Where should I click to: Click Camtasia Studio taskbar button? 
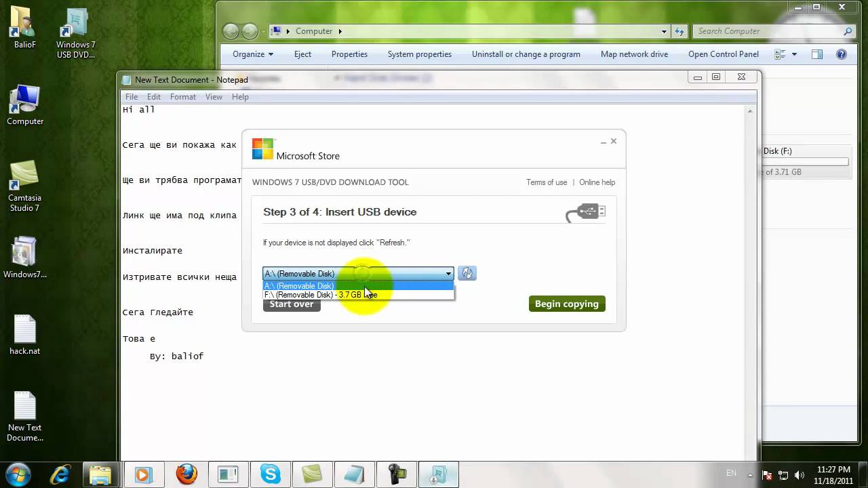pyautogui.click(x=312, y=474)
